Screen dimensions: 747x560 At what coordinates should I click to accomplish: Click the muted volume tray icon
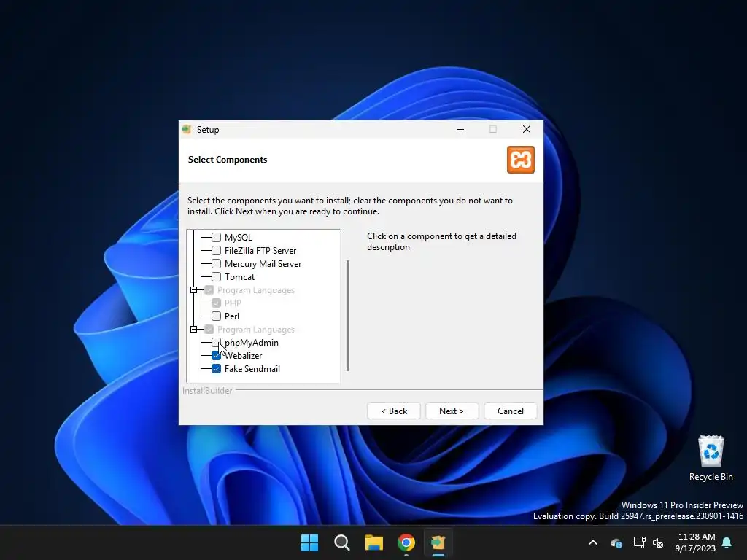point(659,542)
